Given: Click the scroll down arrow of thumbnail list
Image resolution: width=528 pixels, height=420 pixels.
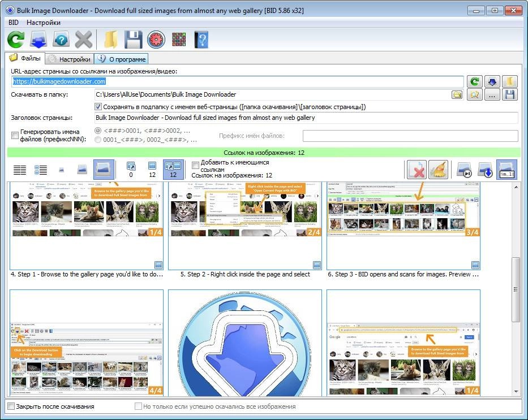Looking at the screenshot, I should coord(516,391).
